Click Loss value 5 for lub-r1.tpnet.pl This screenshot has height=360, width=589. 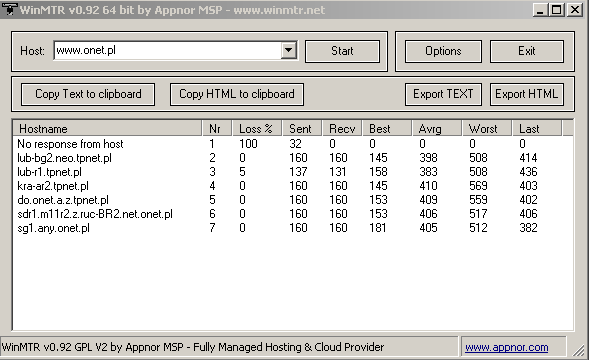pyautogui.click(x=242, y=172)
